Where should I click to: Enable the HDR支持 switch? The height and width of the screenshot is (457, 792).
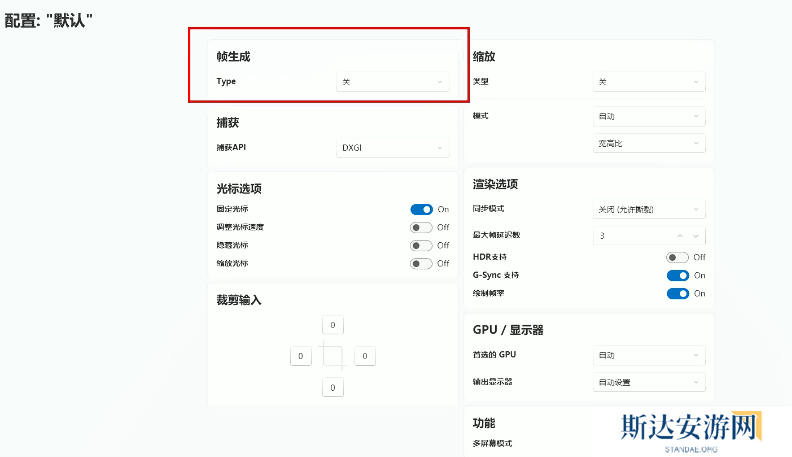(677, 257)
